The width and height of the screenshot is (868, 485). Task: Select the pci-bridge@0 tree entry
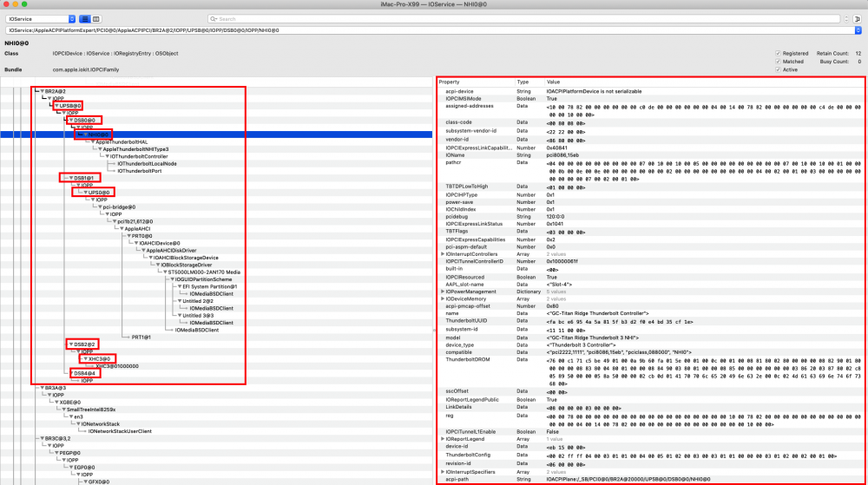[x=119, y=207]
